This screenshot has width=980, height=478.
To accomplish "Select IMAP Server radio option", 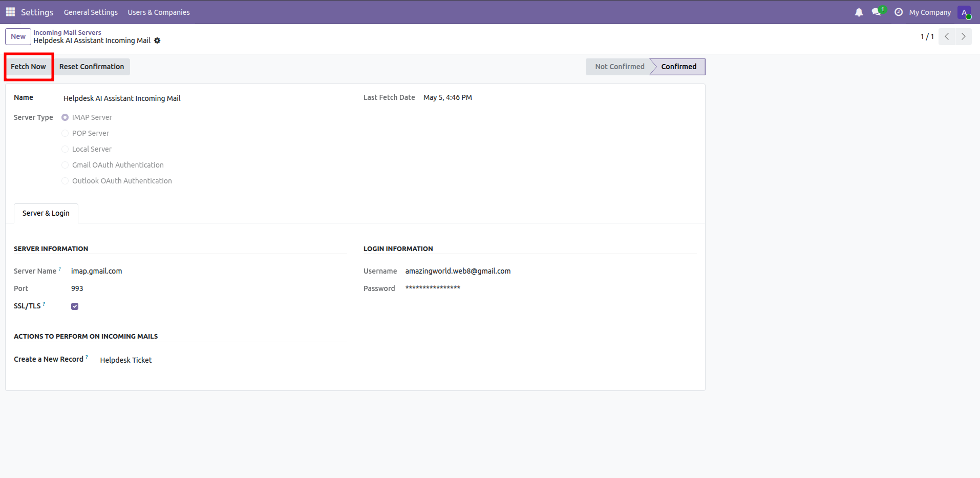I will tap(65, 117).
